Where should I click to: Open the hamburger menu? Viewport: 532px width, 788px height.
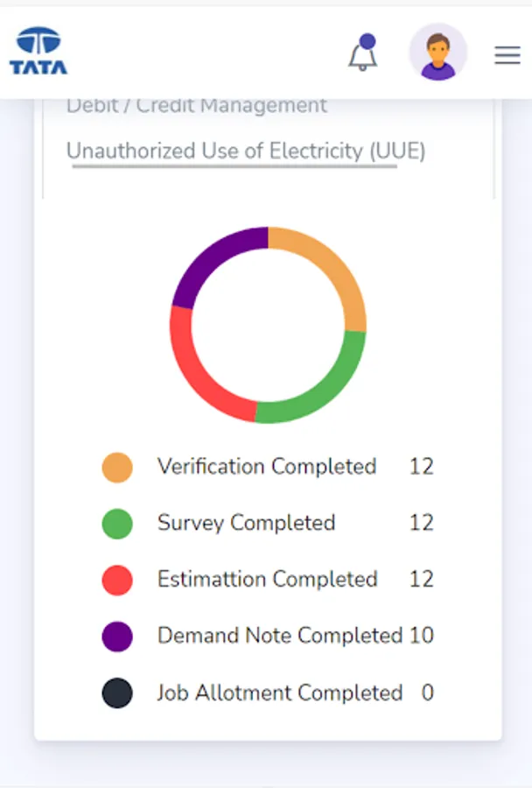pos(507,55)
